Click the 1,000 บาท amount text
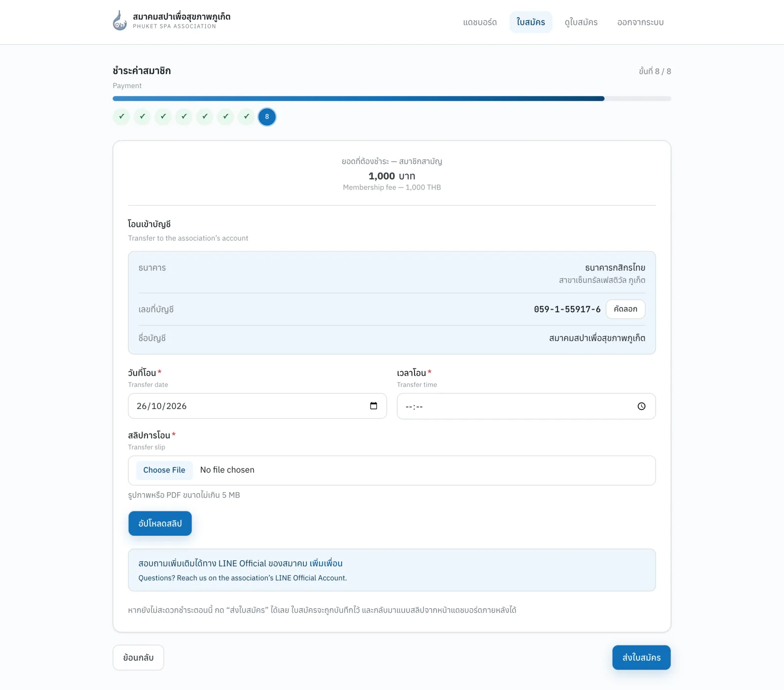This screenshot has height=690, width=784. (392, 176)
